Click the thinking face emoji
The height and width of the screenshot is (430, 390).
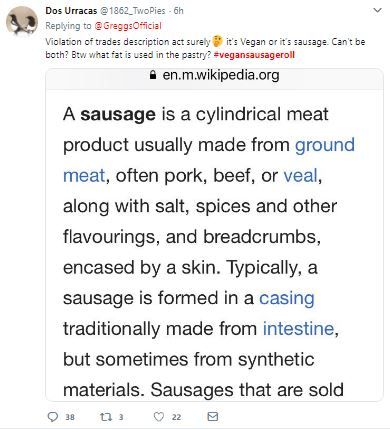coord(218,42)
